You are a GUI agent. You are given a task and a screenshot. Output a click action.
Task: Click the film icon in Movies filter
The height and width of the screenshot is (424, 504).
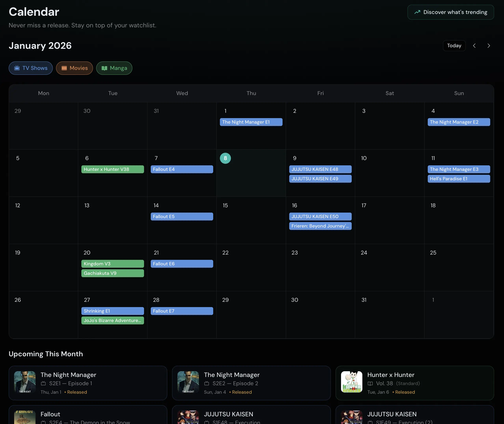[x=64, y=68]
